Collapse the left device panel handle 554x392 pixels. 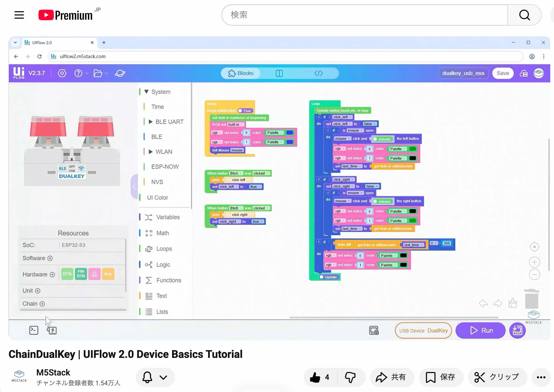tap(134, 186)
